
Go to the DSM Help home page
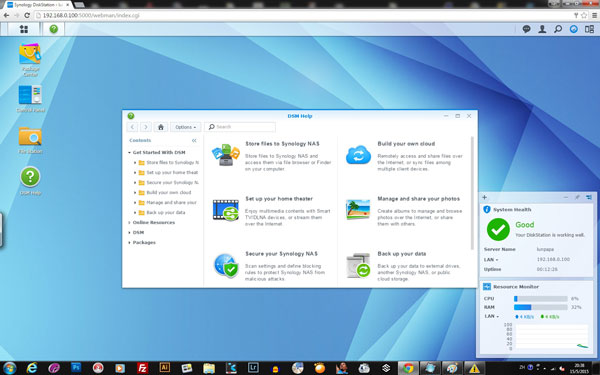161,127
